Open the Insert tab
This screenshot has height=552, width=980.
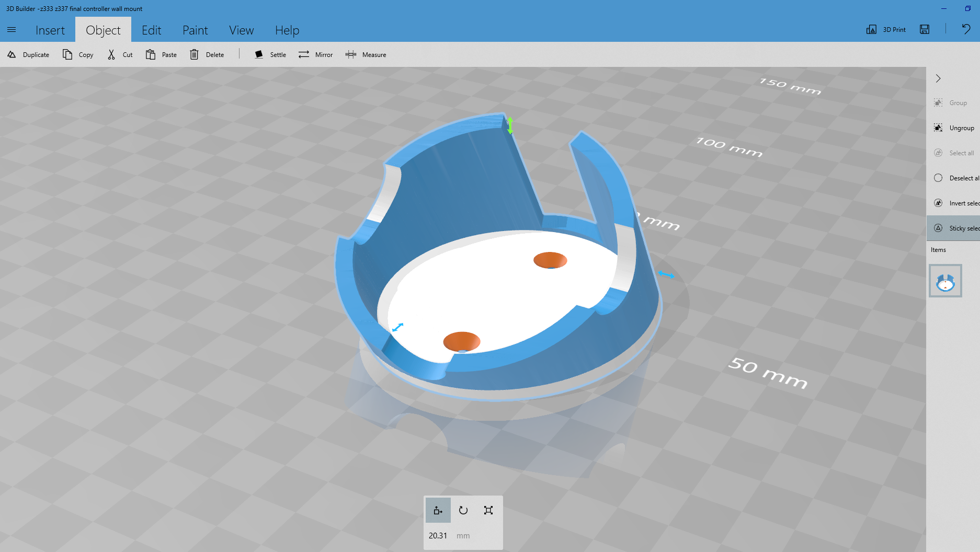point(50,30)
